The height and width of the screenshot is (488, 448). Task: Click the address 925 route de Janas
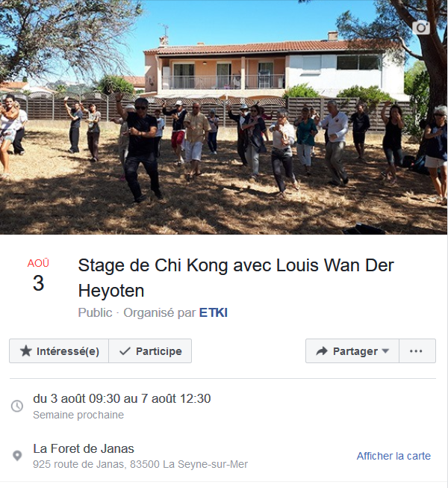[x=140, y=464]
